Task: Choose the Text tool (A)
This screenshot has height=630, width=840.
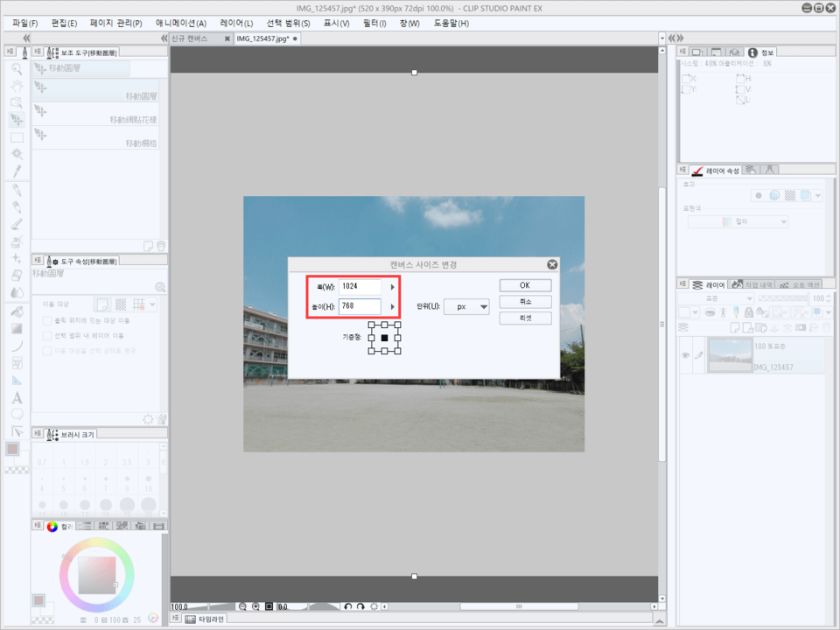Action: [x=17, y=397]
